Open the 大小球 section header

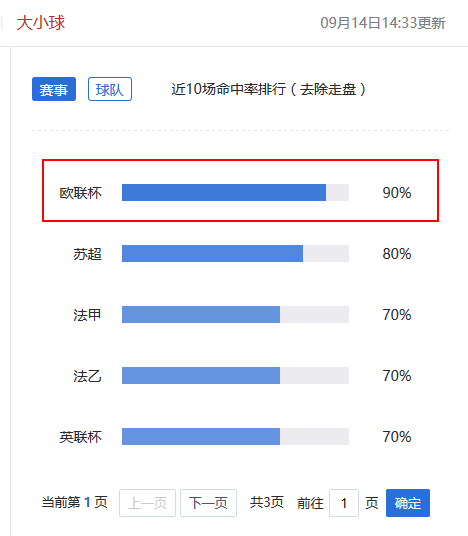(41, 23)
